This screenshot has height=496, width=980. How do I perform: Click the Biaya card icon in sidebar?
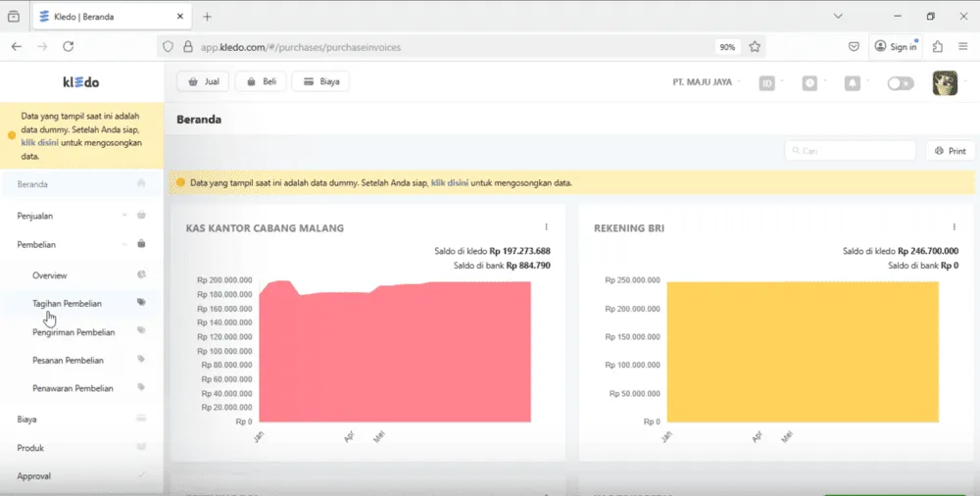tap(141, 418)
